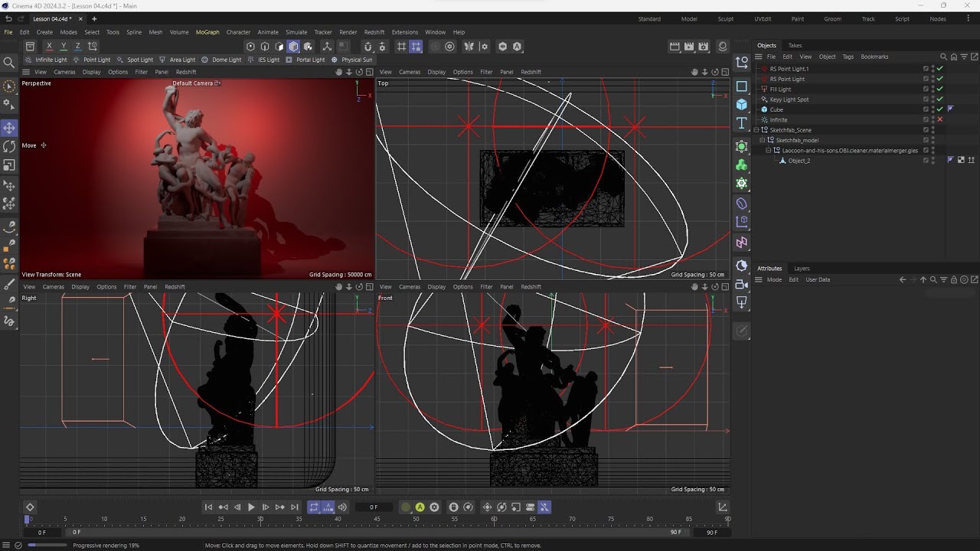The width and height of the screenshot is (980, 551).
Task: Click the current frame 0 F field
Action: point(373,507)
